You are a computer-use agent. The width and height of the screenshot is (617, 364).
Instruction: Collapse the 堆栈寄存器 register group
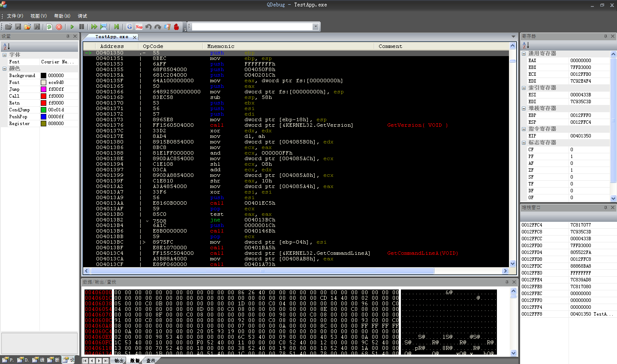pos(524,108)
